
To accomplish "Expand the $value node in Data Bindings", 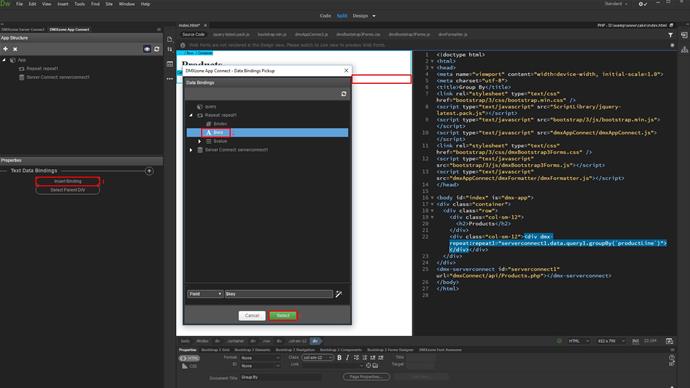I will coord(199,141).
